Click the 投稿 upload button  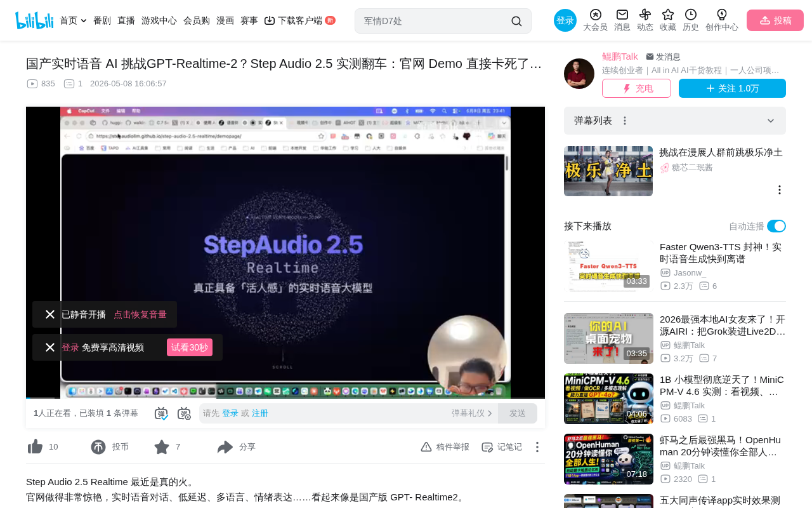click(775, 20)
